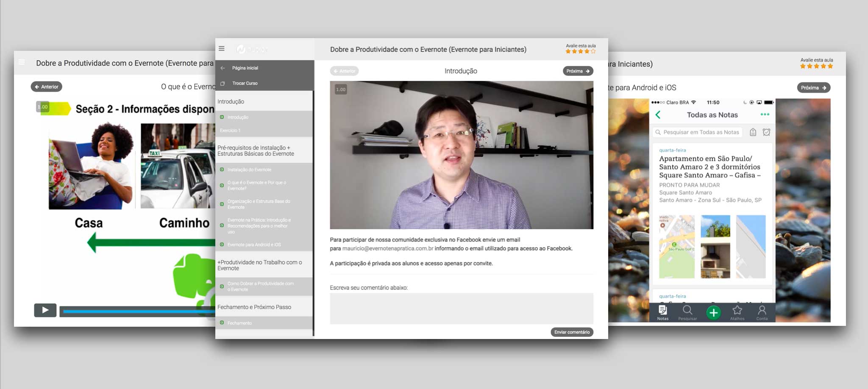The image size is (868, 389).
Task: Open Como Dobrar a Produtividade com o Evernote lesson
Action: pyautogui.click(x=260, y=286)
